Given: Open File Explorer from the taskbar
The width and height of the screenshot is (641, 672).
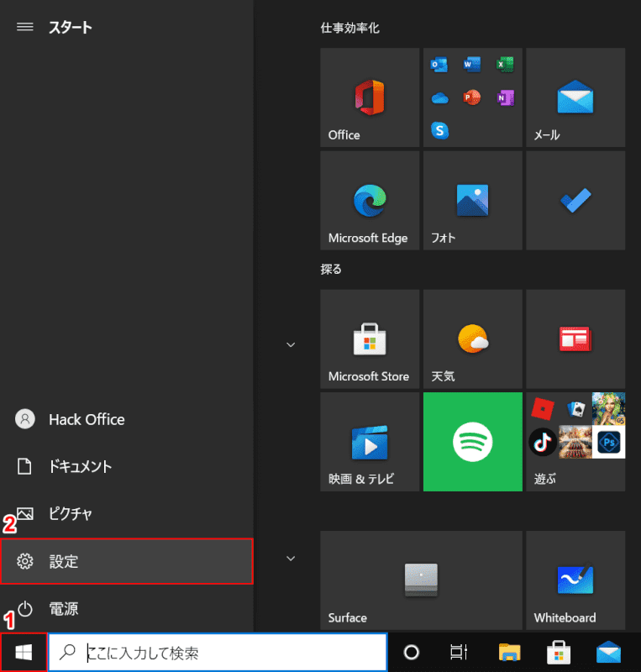Looking at the screenshot, I should click(509, 653).
